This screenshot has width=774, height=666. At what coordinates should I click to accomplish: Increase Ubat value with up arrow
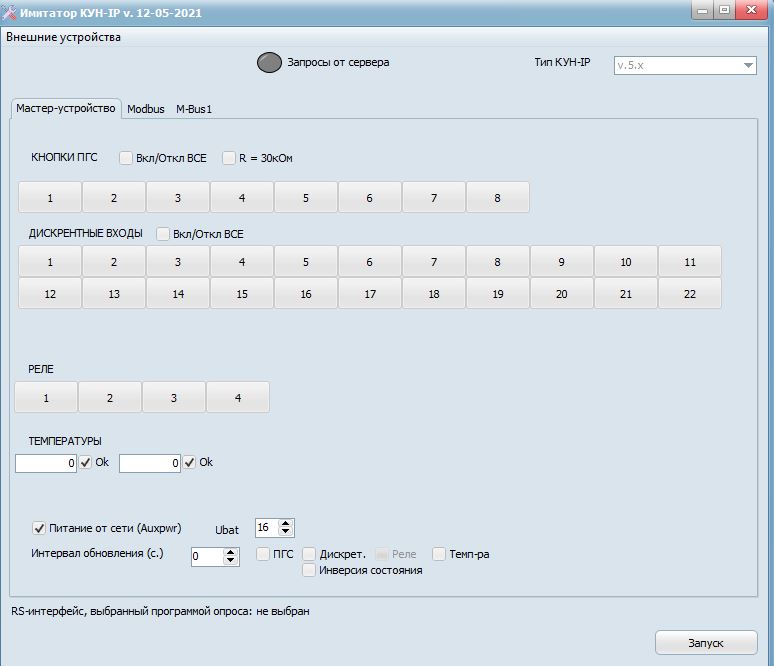click(x=286, y=523)
